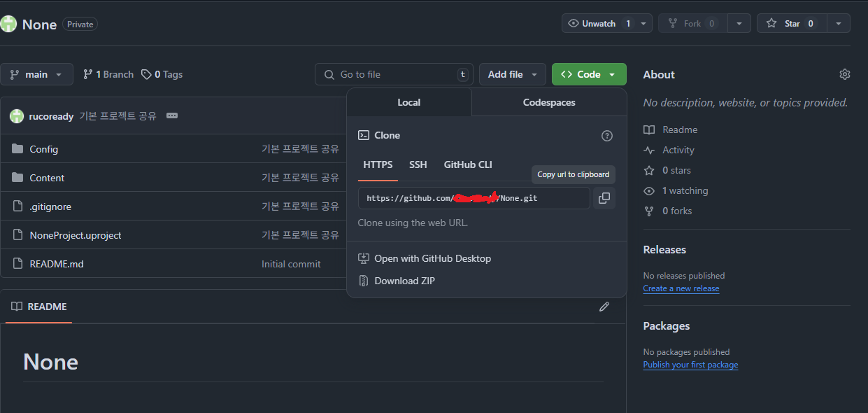The height and width of the screenshot is (413, 868).
Task: Click the Content folder icon
Action: click(17, 178)
